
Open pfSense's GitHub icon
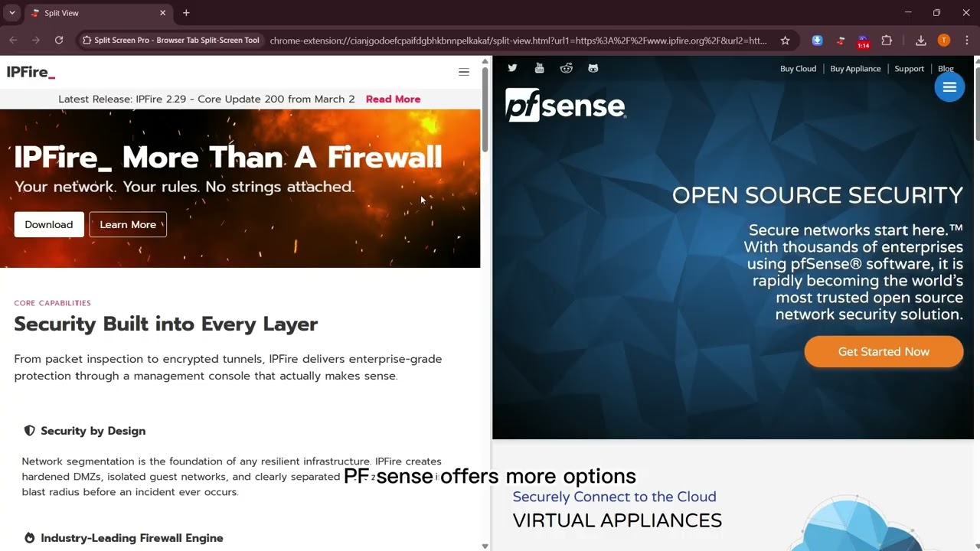point(593,68)
